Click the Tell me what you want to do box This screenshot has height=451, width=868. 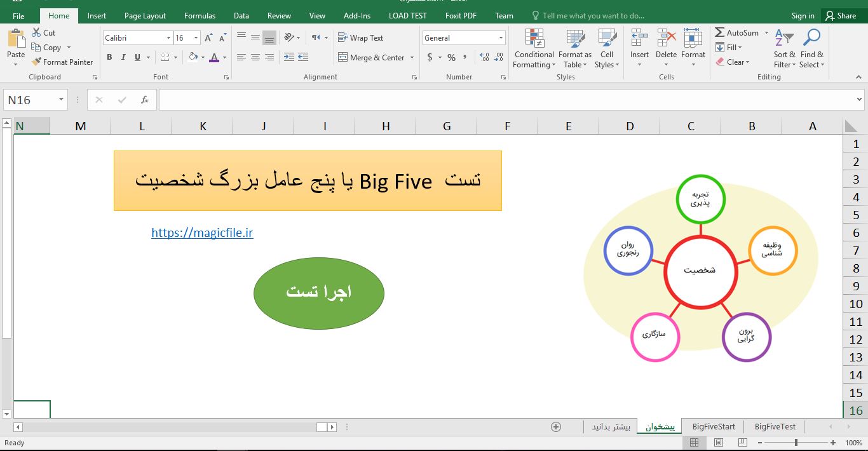coord(588,16)
